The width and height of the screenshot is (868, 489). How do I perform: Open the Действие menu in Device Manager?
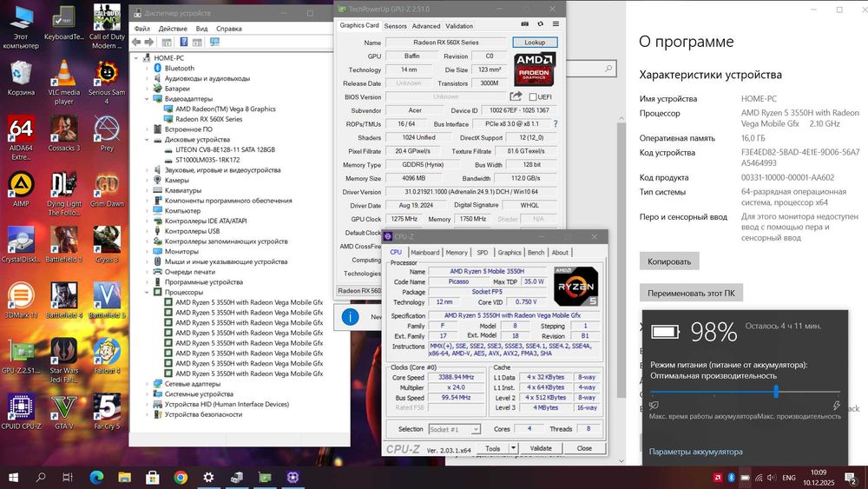click(173, 29)
